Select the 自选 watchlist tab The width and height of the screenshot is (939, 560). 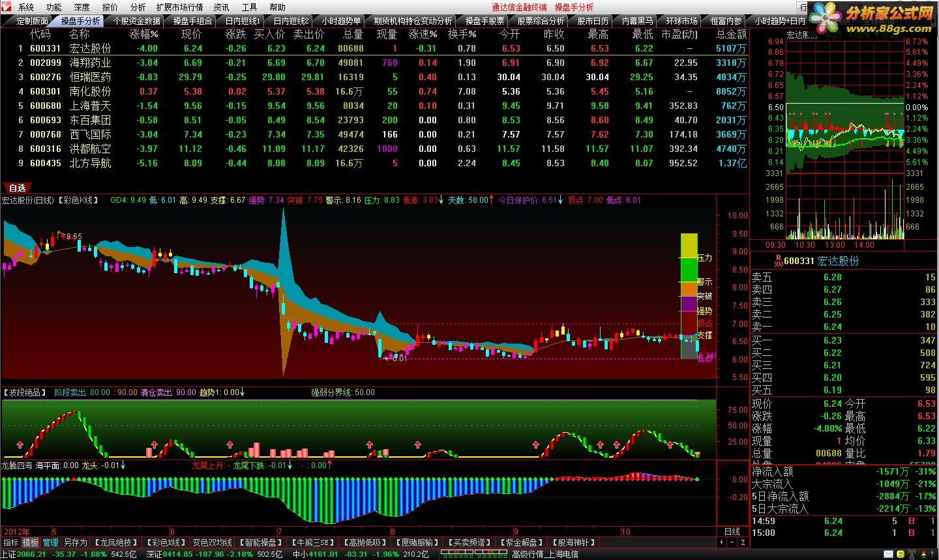click(17, 188)
